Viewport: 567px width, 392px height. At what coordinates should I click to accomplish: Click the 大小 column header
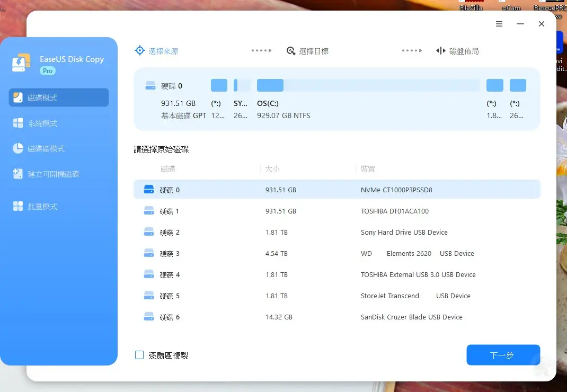pos(272,168)
